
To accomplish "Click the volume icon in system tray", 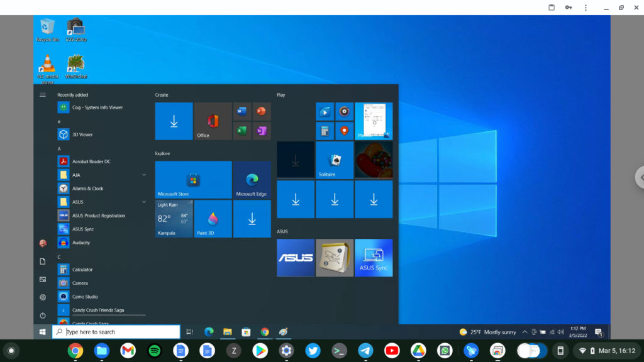I will point(561,332).
